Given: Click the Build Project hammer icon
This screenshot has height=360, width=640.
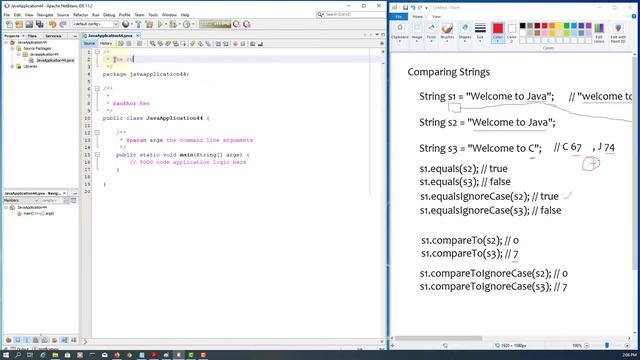Looking at the screenshot, I should pos(138,24).
